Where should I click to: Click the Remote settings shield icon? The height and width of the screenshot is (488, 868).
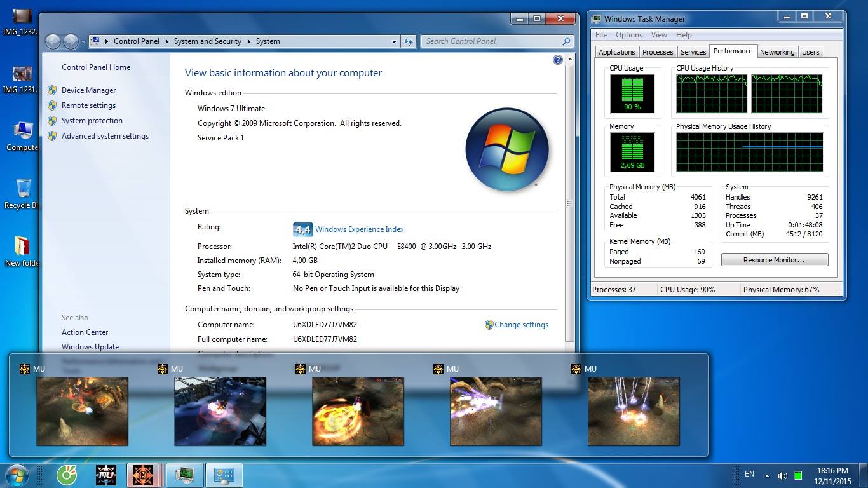(52, 105)
